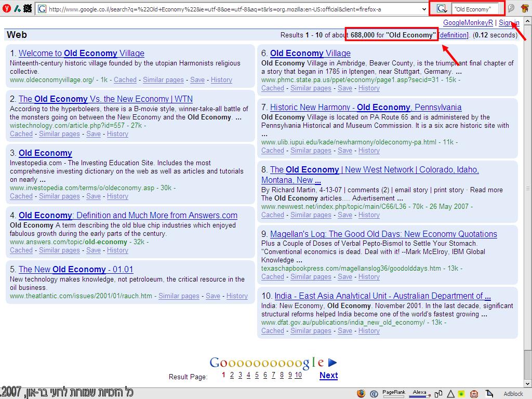Click History link for dfat.gov.au result
This screenshot has width=532, height=399.
369,330
